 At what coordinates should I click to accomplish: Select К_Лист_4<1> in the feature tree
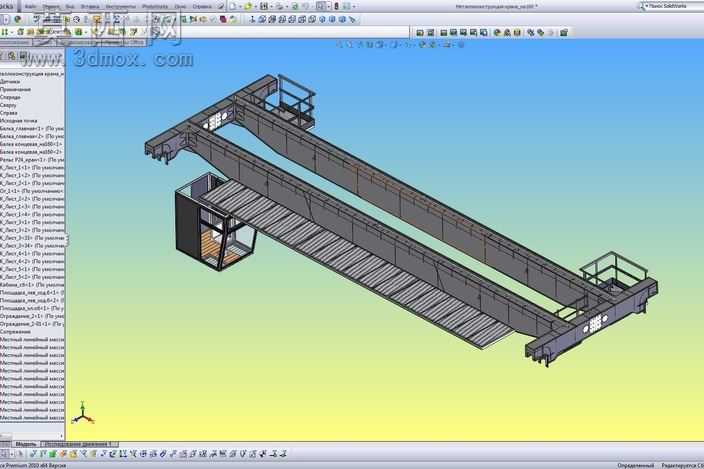[32, 254]
